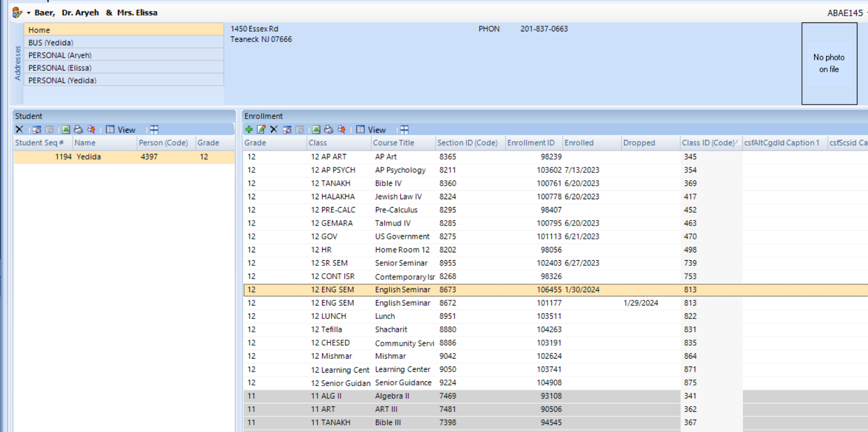
Task: Select the US Government course row
Action: (x=555, y=237)
